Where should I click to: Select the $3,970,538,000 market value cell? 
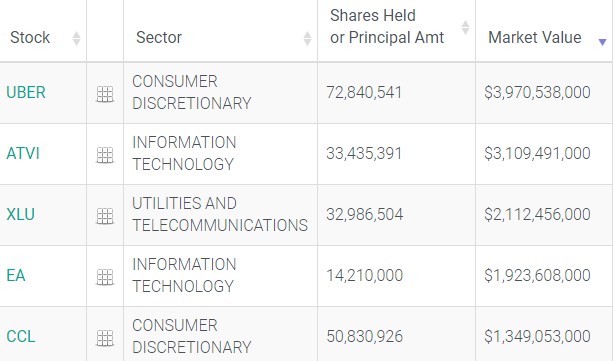click(537, 93)
